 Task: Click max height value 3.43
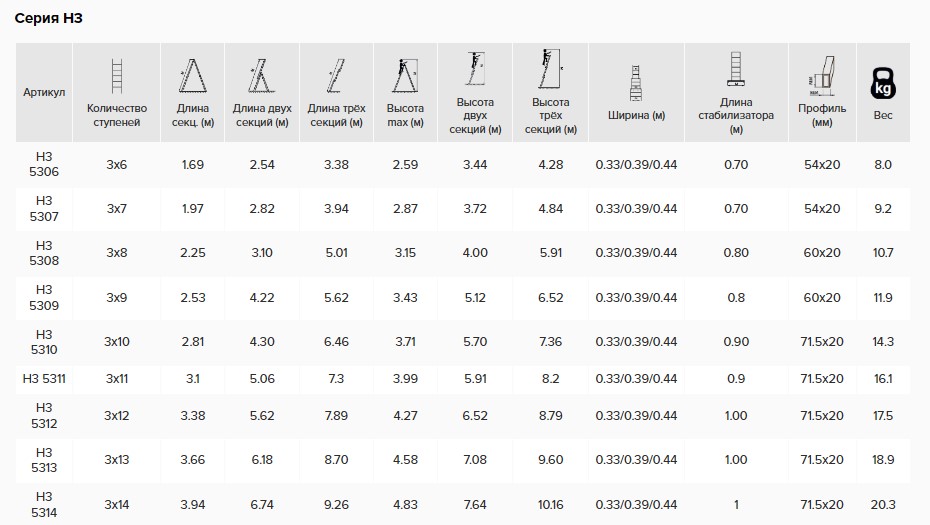pyautogui.click(x=405, y=297)
